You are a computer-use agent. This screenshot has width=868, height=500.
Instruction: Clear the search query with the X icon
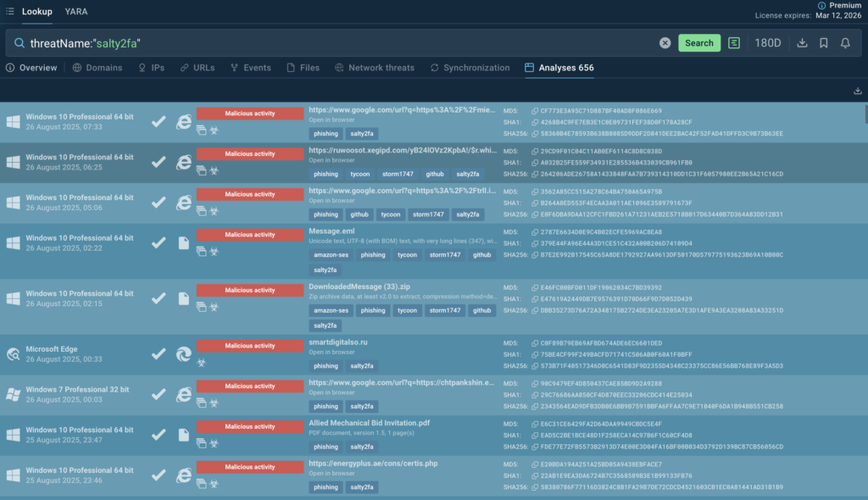click(x=665, y=43)
